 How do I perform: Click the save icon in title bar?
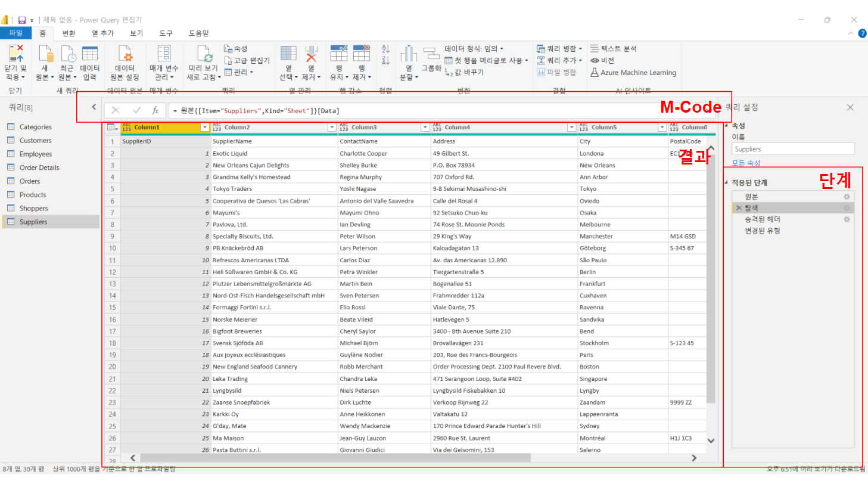[x=22, y=20]
